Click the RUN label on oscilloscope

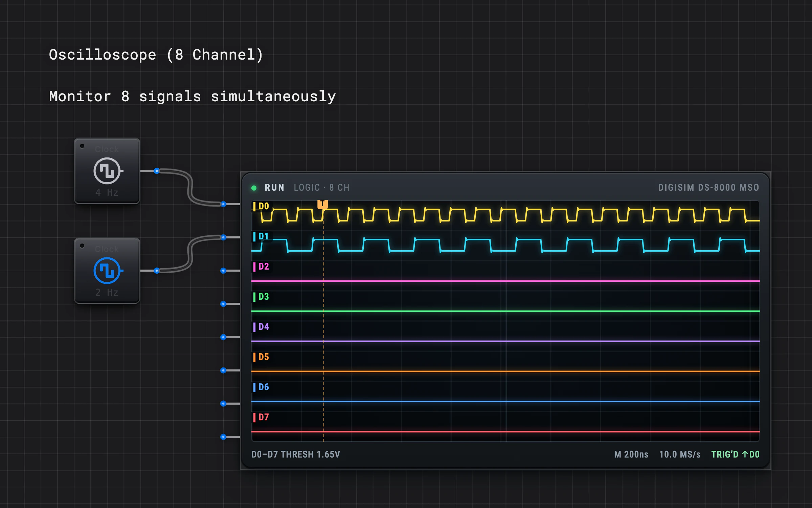[274, 188]
